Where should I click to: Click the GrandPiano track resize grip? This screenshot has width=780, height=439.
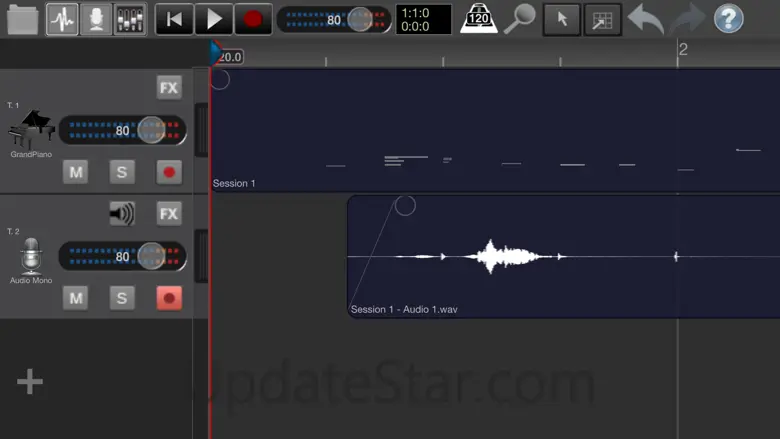tap(201, 130)
